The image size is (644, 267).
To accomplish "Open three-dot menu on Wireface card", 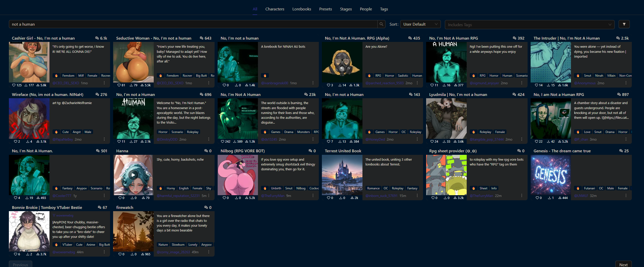I will coord(104,139).
